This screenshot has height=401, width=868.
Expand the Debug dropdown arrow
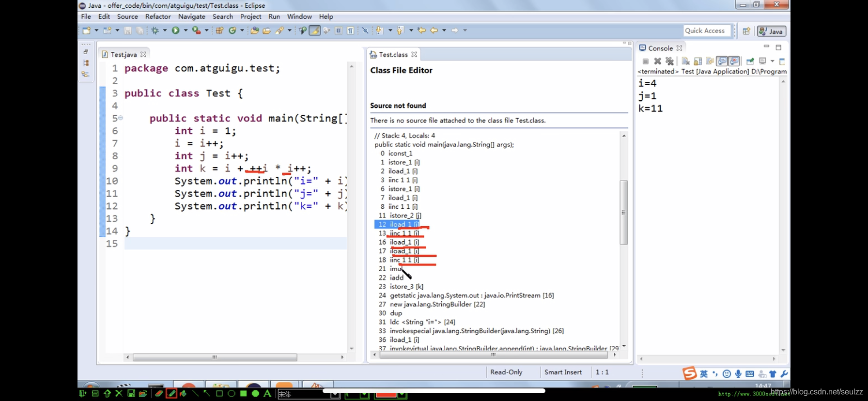(x=165, y=31)
